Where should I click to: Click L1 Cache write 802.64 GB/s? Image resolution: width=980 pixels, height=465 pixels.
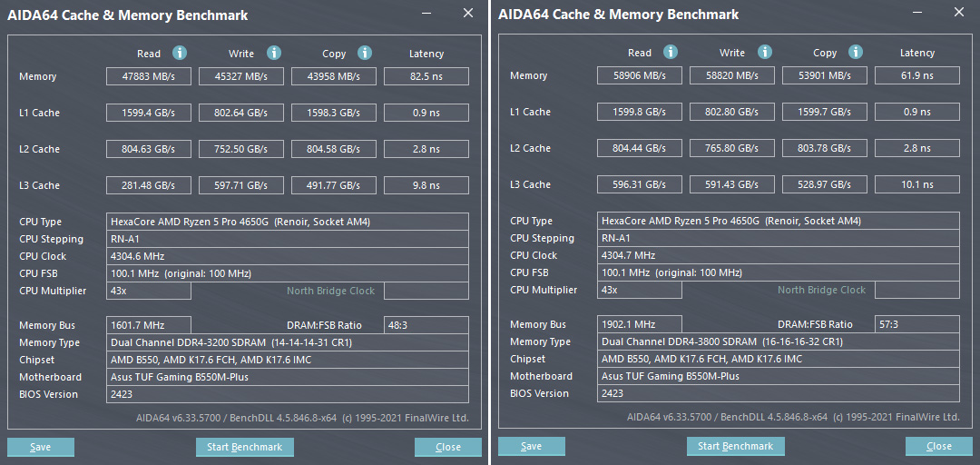pyautogui.click(x=241, y=113)
